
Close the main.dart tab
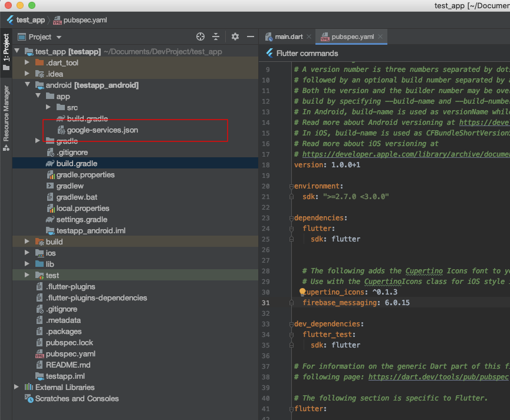[x=309, y=37]
